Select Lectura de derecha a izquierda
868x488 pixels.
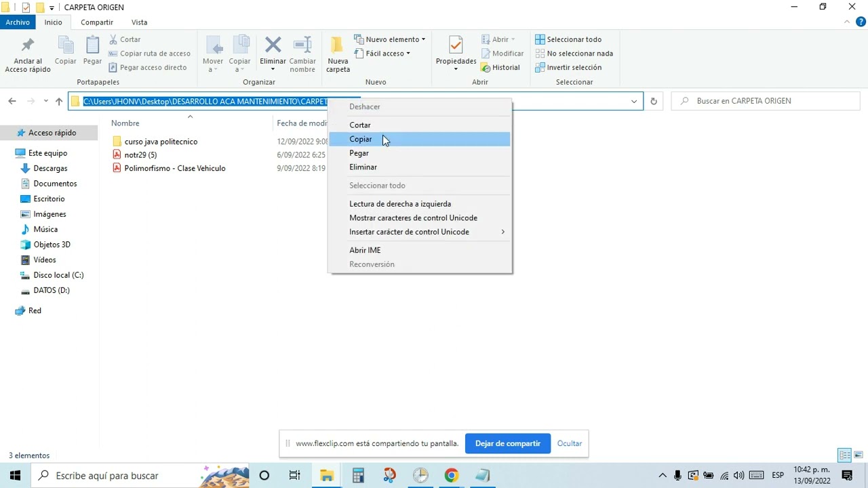tap(420, 203)
